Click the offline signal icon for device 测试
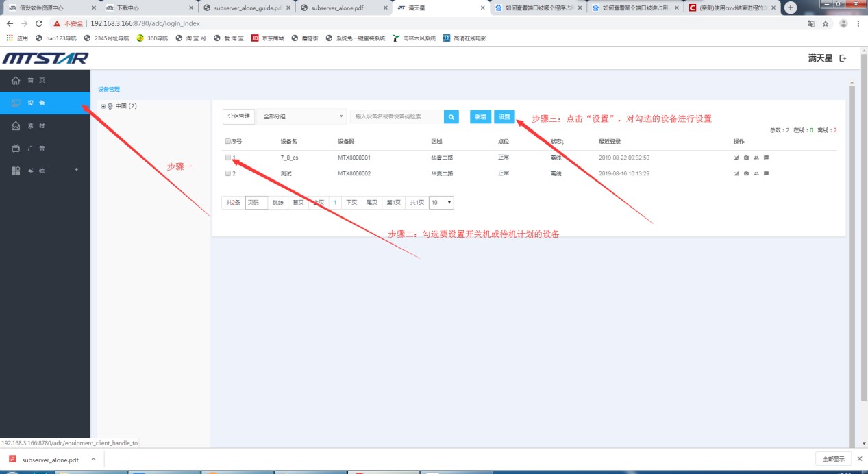 pos(736,173)
